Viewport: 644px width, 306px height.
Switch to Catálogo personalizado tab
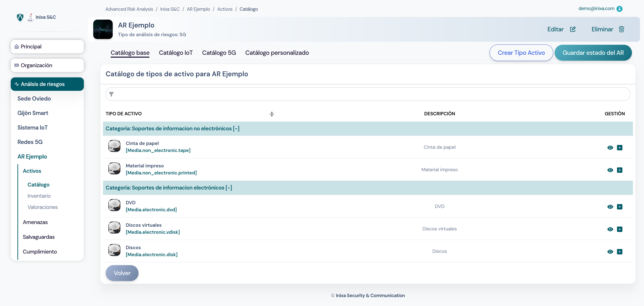point(277,53)
